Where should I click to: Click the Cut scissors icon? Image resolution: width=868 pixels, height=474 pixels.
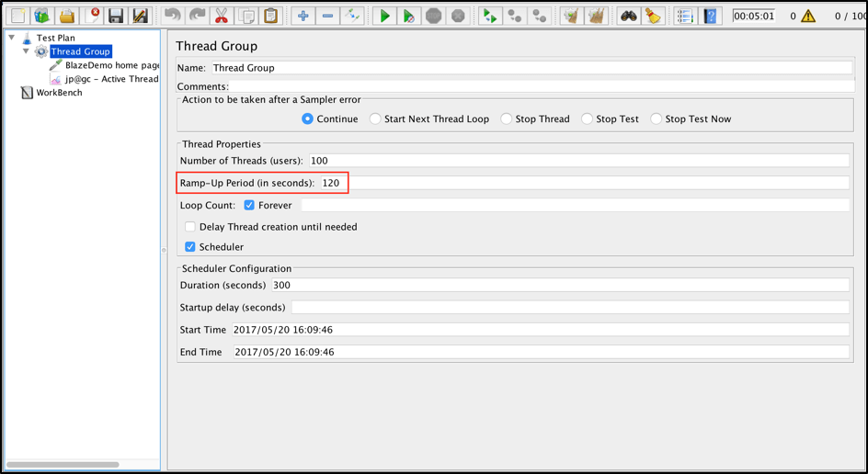click(222, 16)
